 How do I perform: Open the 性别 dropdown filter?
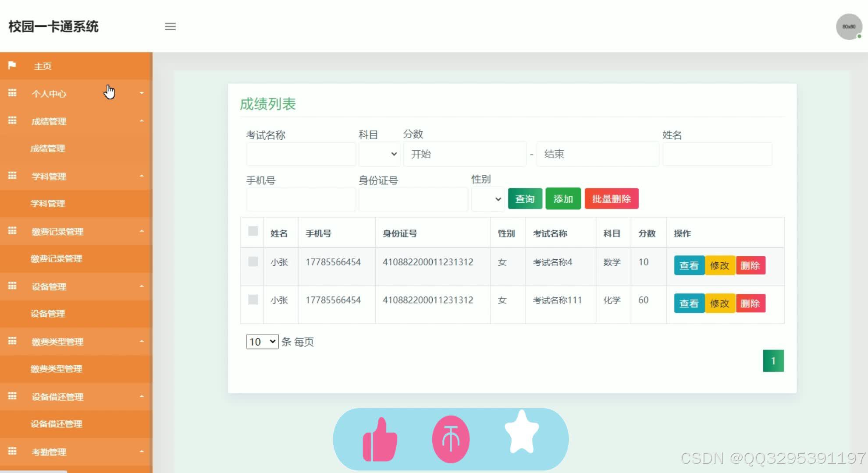[488, 199]
